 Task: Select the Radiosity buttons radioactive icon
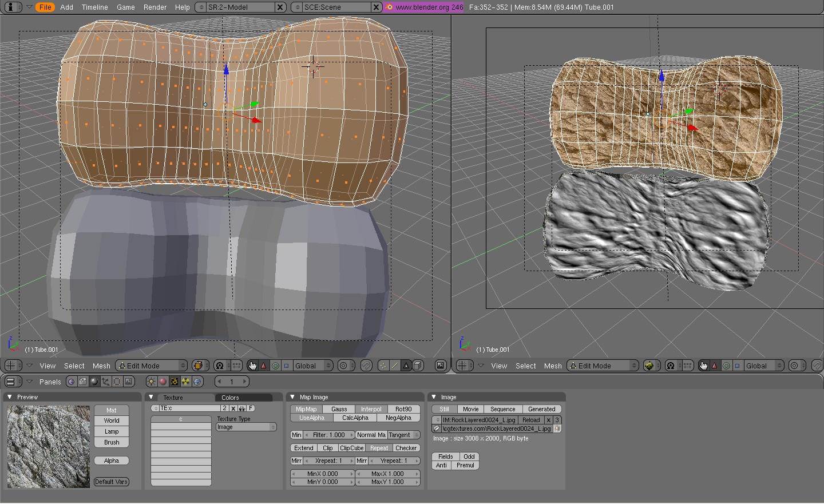click(185, 382)
